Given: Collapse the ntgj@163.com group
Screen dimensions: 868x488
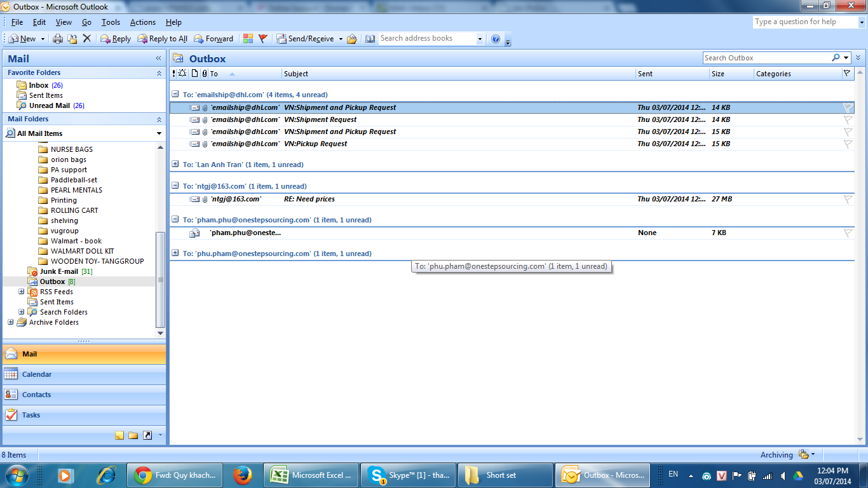Looking at the screenshot, I should click(x=175, y=186).
